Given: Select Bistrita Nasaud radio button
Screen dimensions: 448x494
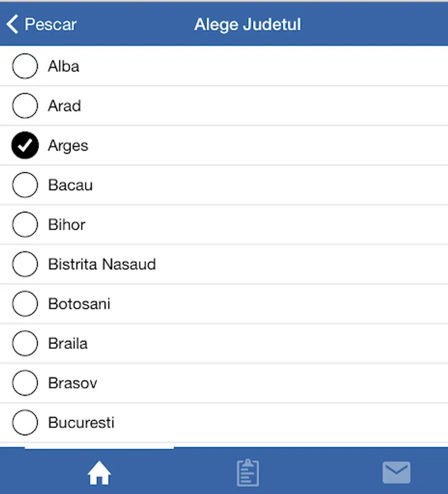Looking at the screenshot, I should tap(25, 264).
